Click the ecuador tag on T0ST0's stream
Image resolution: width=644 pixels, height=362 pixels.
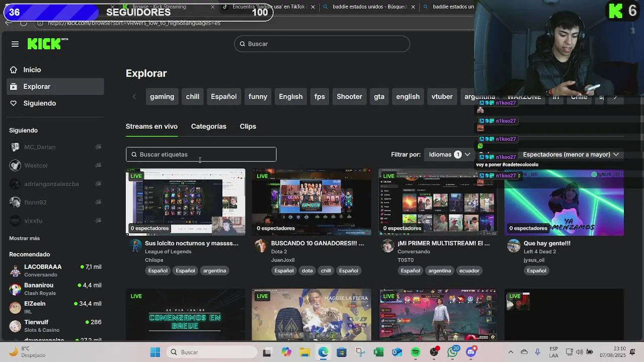click(469, 270)
